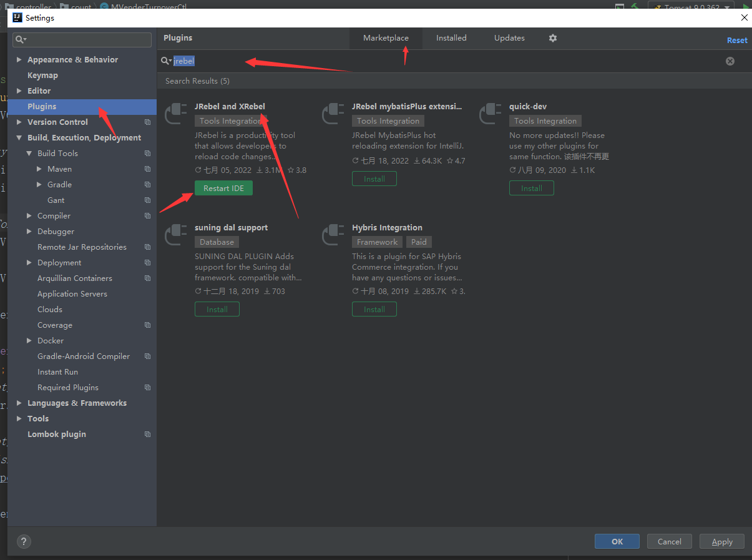Install suning dal support plugin
Viewport: 752px width, 560px height.
[x=217, y=309]
